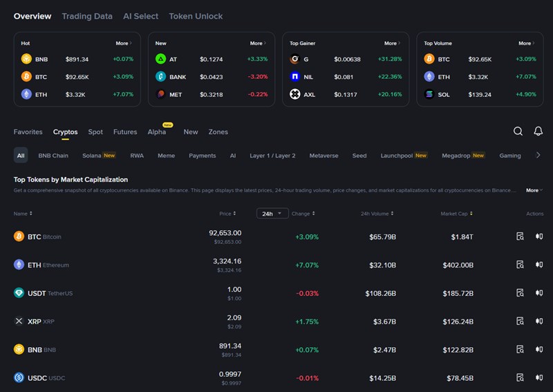Expand the description with More chevron
Viewport: 553px width, 392px height.
click(534, 190)
